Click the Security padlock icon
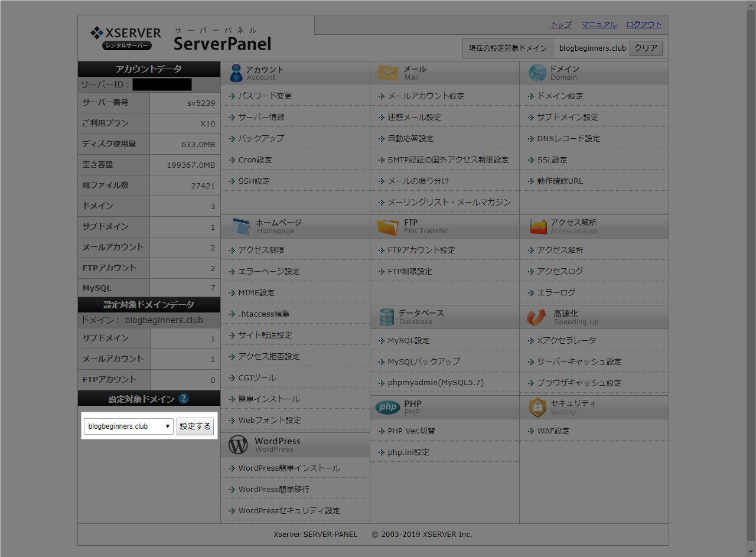 coord(537,407)
